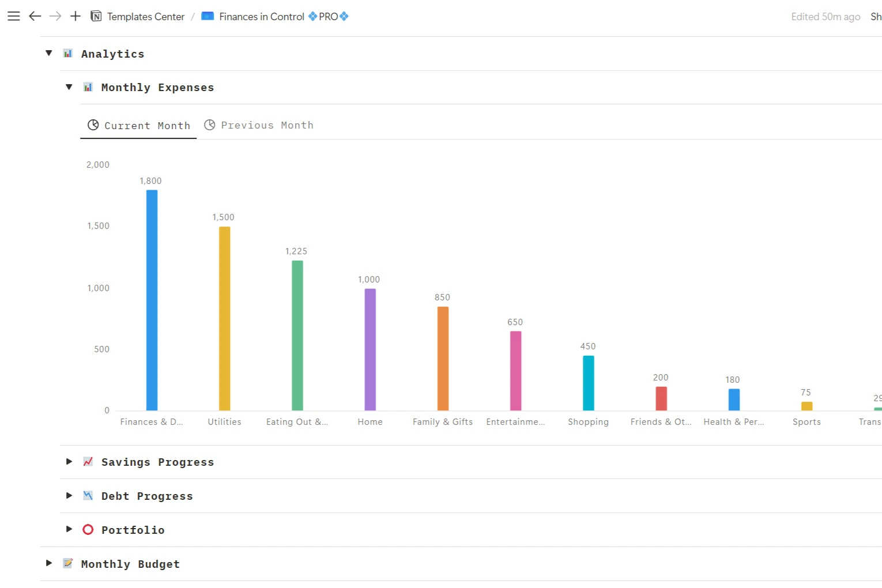
Task: Click the blue Finances in Control page icon
Action: tap(208, 16)
